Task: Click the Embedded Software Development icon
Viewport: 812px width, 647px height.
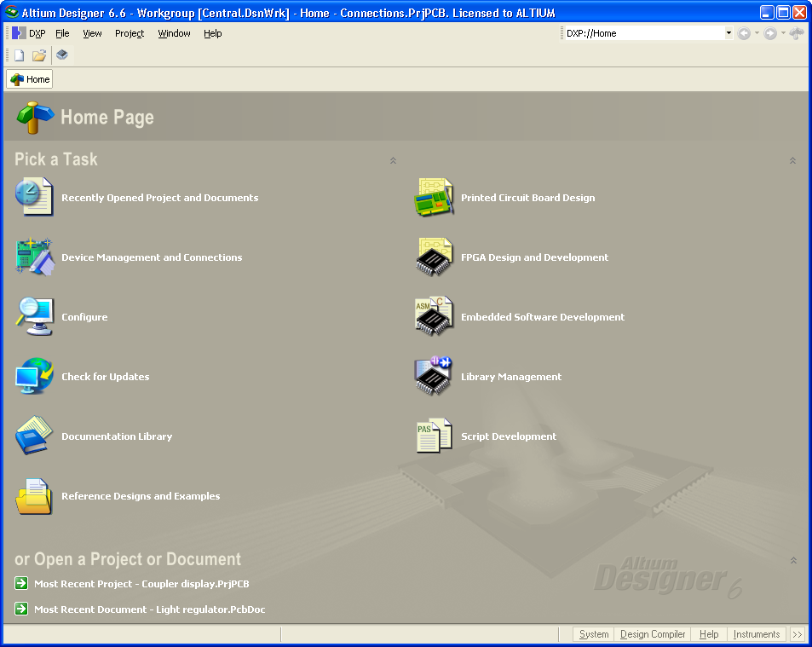Action: tap(434, 316)
